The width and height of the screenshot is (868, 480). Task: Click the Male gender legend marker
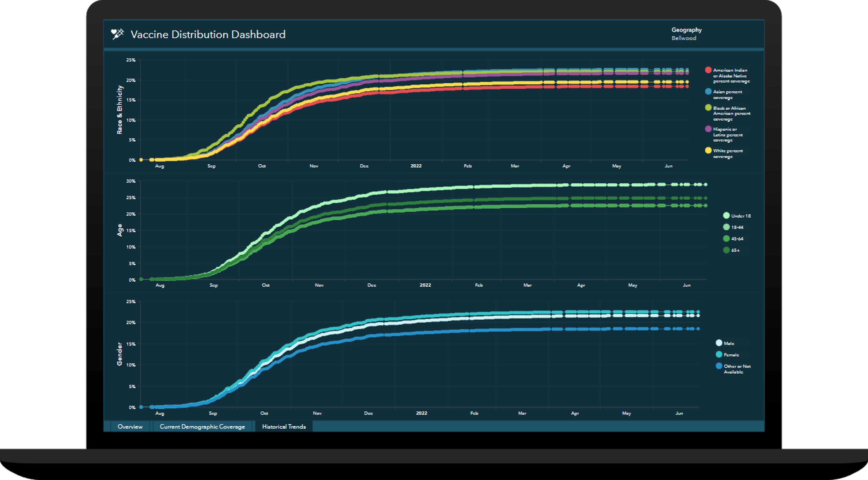coord(719,343)
